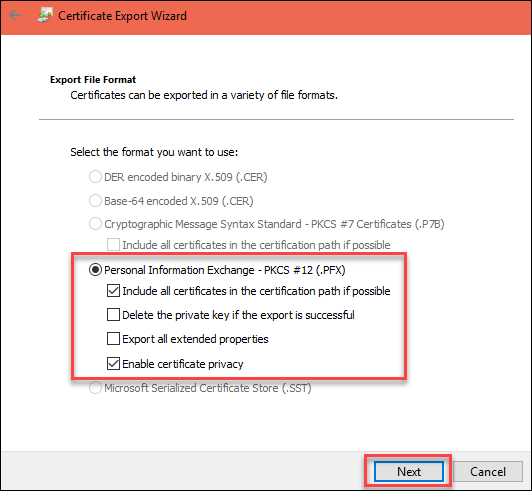Uncheck PFX include all certificates in path
This screenshot has height=491, width=532.
point(113,291)
